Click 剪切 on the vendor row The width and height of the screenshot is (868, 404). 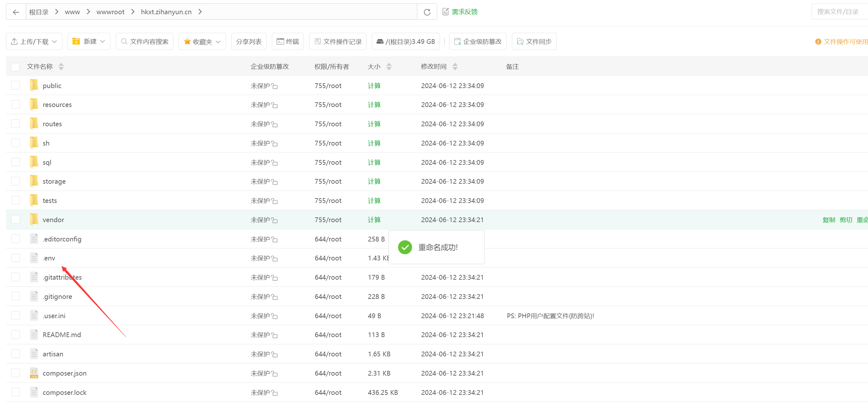(846, 220)
